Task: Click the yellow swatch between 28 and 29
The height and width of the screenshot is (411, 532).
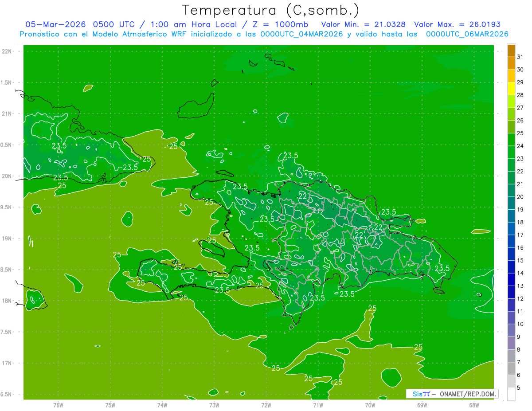Action: coord(511,89)
